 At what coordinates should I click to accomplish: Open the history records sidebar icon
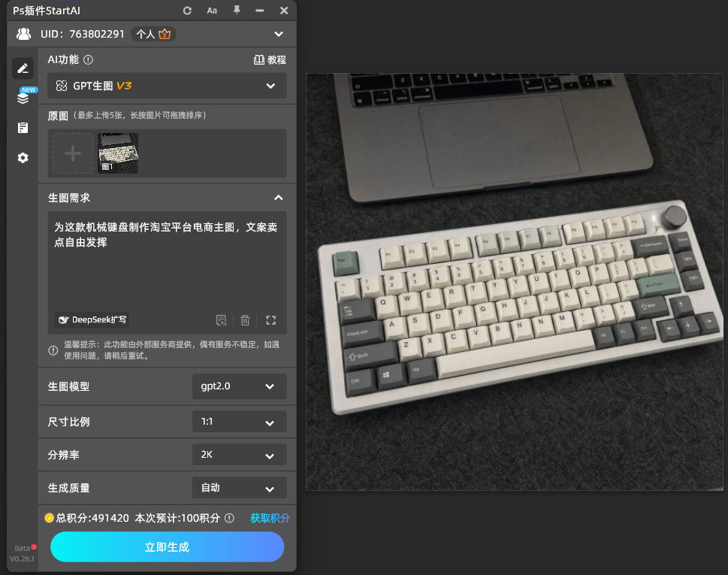pos(23,128)
